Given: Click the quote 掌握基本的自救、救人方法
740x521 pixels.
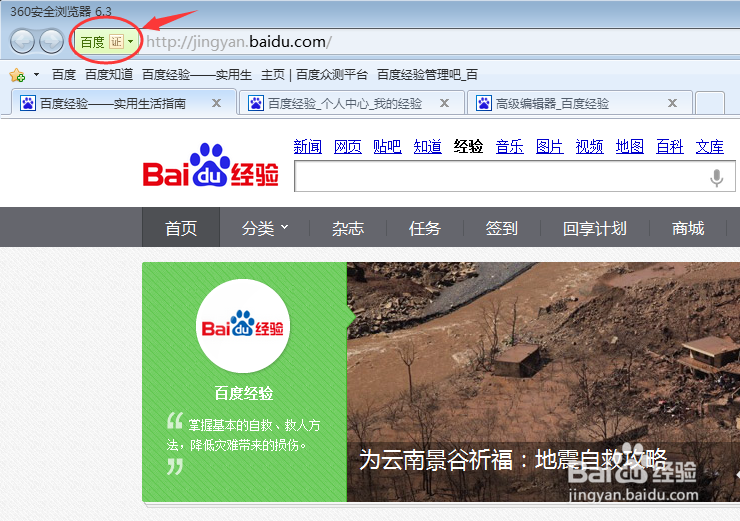Looking at the screenshot, I should [x=244, y=435].
